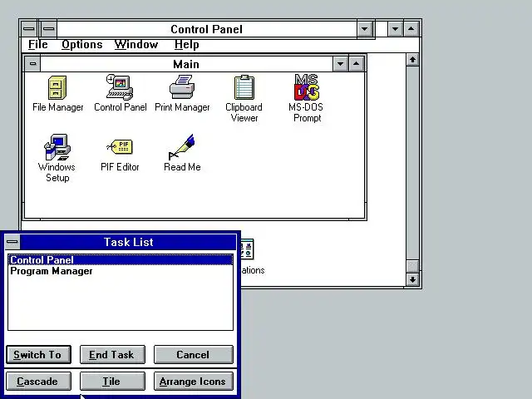Screen dimensions: 532x399
Task: Click the Tile button
Action: (x=112, y=382)
